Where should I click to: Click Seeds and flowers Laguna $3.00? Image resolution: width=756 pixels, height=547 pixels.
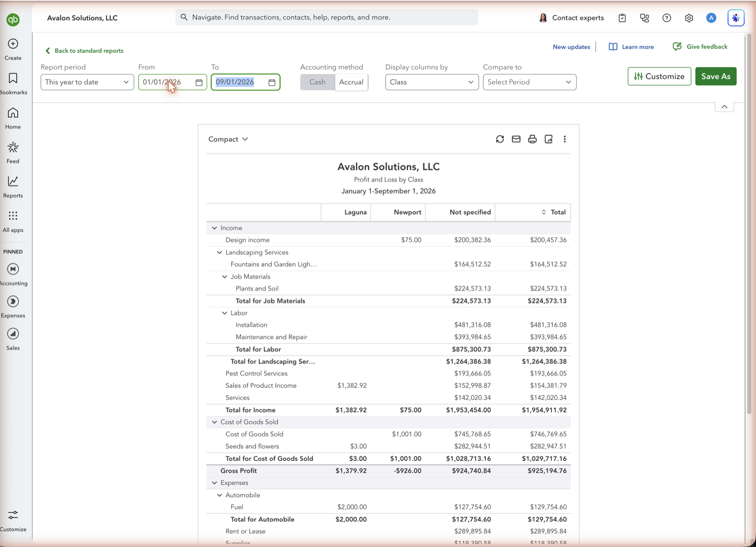pyautogui.click(x=358, y=446)
